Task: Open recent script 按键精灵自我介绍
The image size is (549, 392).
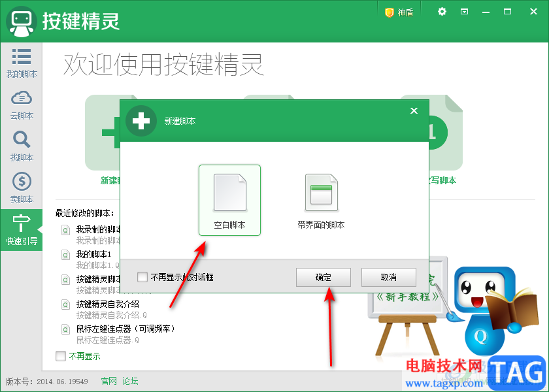Action: tap(108, 304)
